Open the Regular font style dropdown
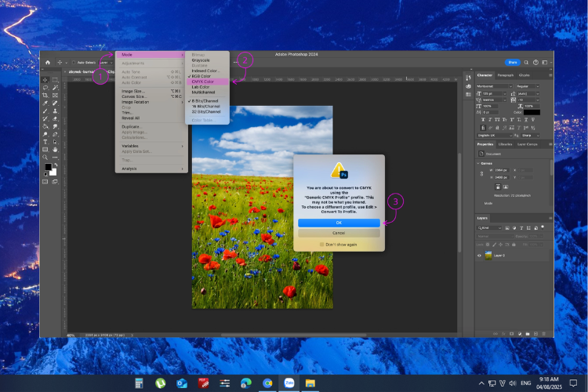This screenshot has width=588, height=392. tap(528, 86)
